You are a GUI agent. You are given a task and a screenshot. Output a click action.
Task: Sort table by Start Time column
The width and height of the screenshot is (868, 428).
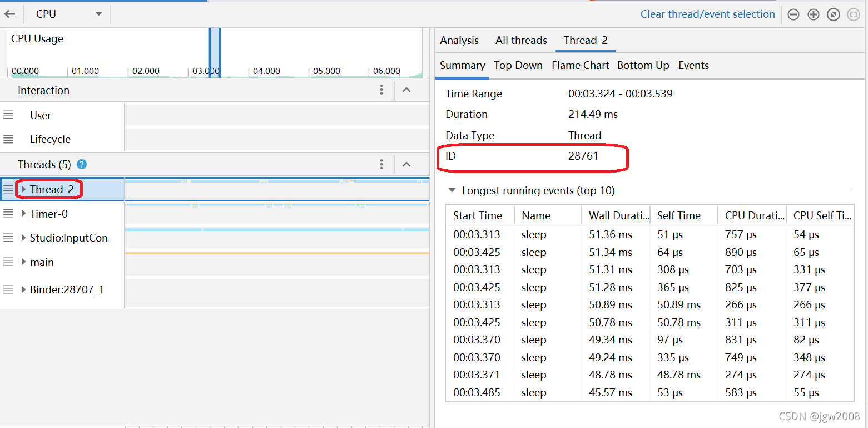point(480,215)
